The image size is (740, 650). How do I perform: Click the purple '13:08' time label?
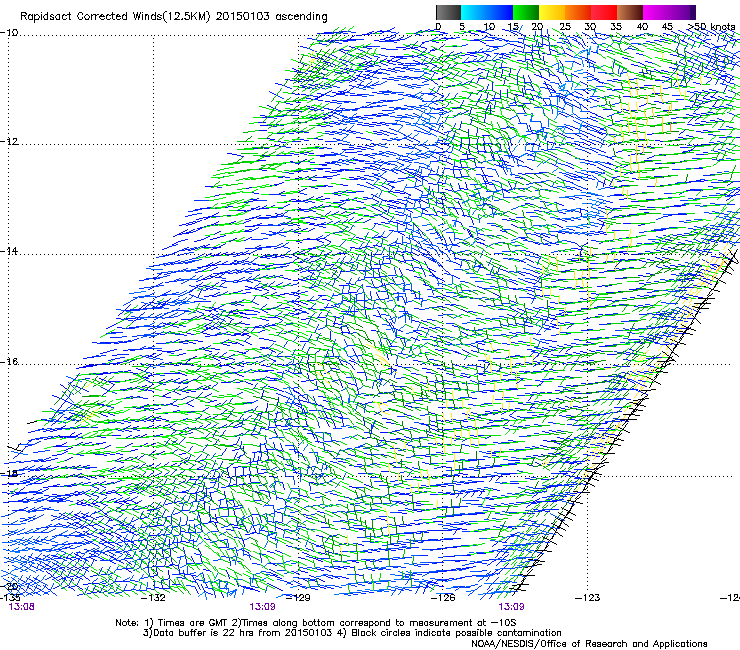[22, 607]
